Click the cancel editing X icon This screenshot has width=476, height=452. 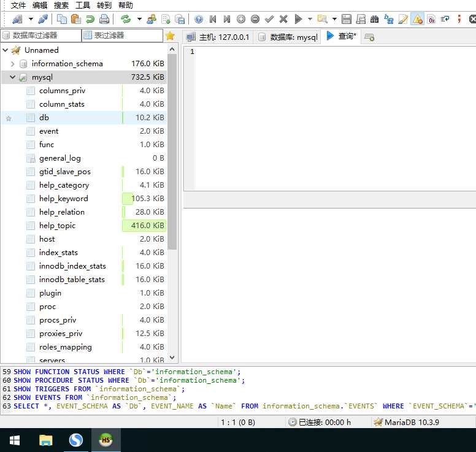283,20
